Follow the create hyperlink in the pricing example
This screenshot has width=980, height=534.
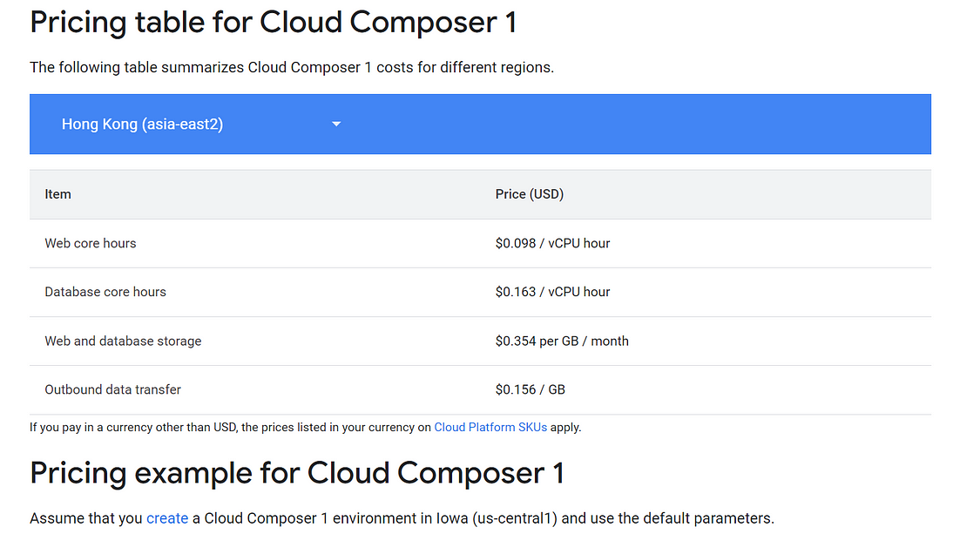tap(167, 517)
